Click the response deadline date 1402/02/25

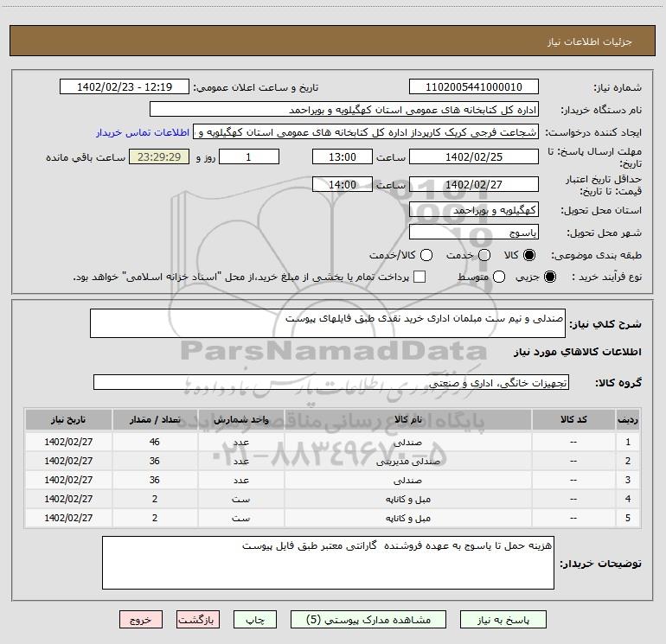point(474,156)
